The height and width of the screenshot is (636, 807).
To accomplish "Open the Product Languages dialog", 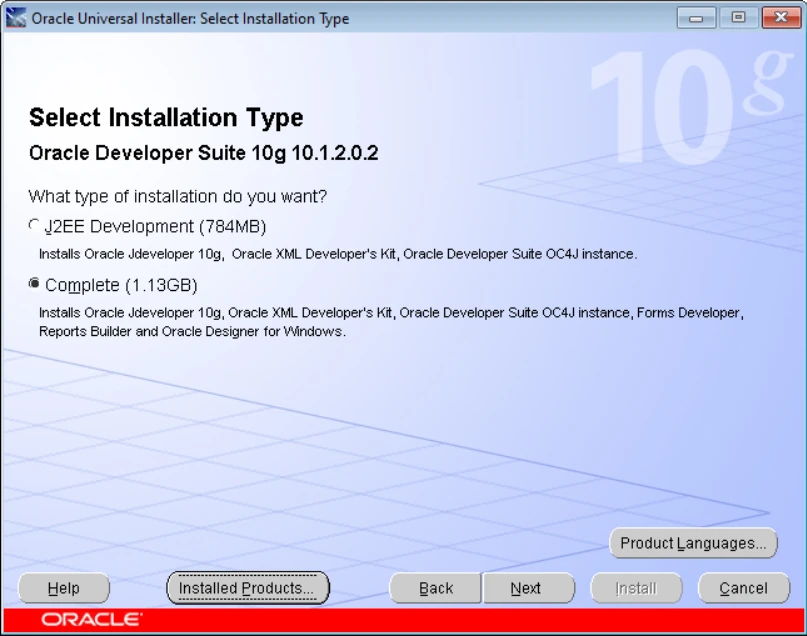I will coord(693,543).
